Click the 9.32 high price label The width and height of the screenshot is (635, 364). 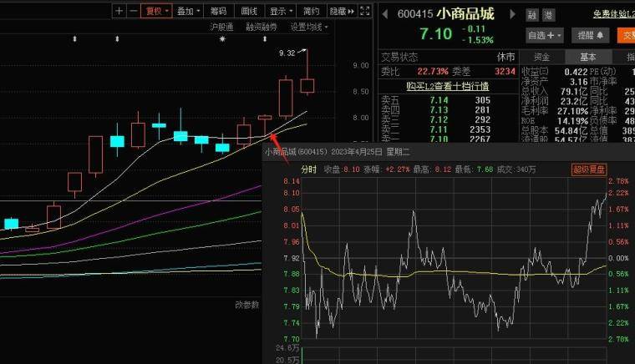287,53
